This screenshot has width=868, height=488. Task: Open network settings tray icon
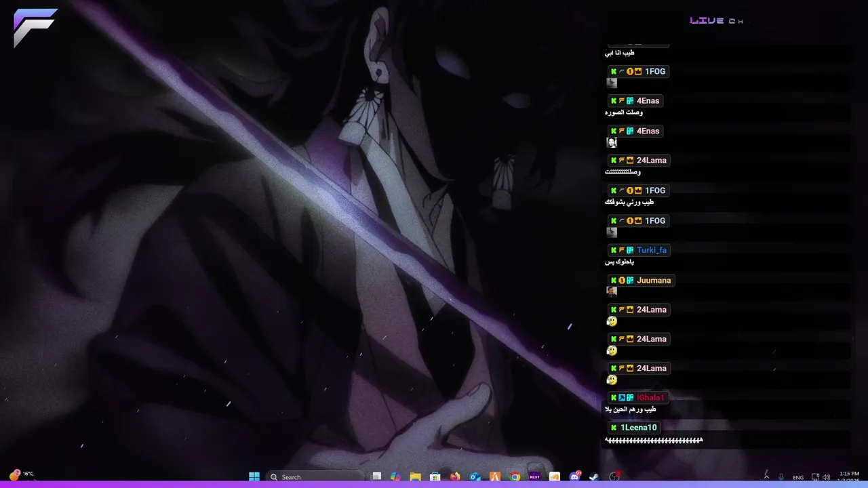pos(815,477)
